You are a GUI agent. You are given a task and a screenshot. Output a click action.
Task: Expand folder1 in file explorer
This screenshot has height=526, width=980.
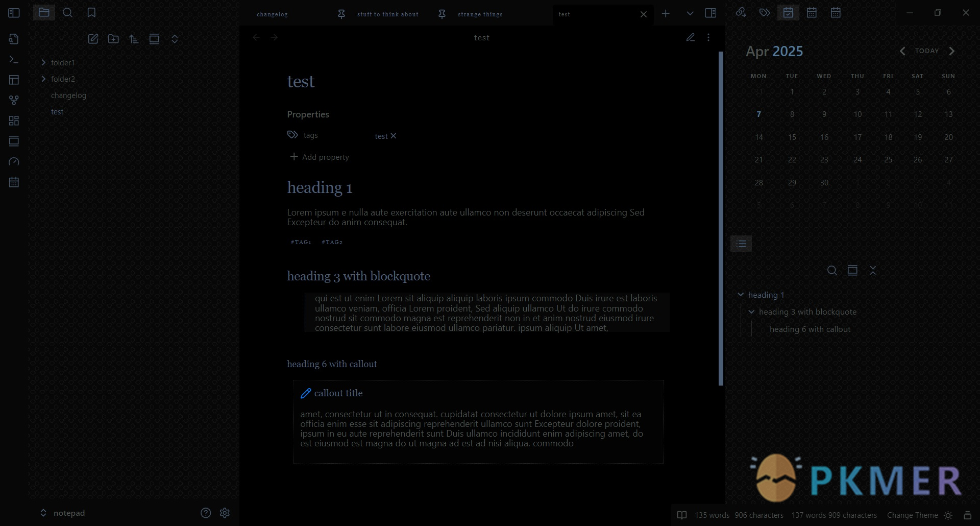(44, 62)
